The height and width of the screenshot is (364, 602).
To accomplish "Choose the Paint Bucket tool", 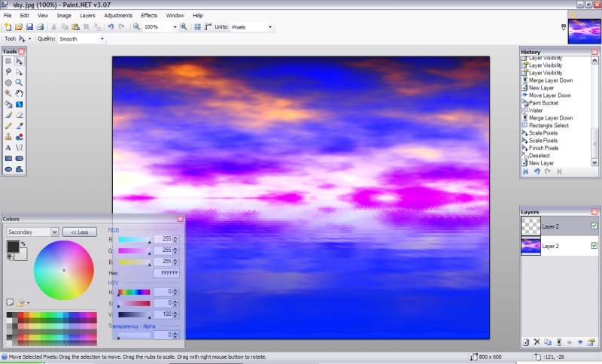I will coord(8,104).
